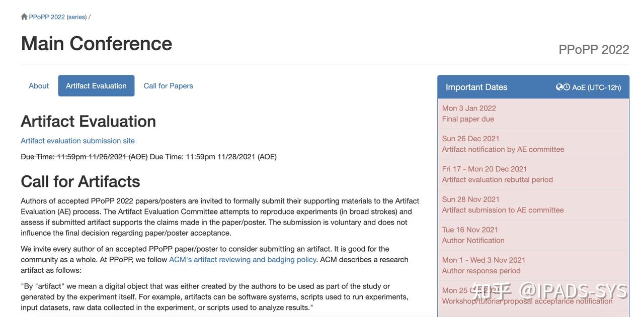Select the Artifact Evaluation tab
Viewport: 644px width, 317px height.
pyautogui.click(x=96, y=86)
